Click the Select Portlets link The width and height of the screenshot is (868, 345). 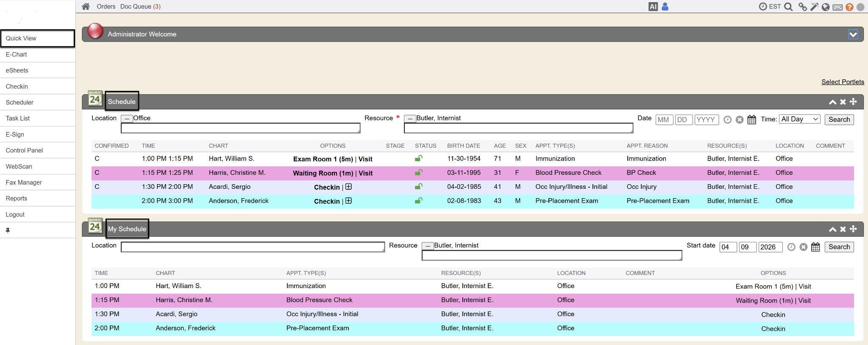[x=842, y=82]
